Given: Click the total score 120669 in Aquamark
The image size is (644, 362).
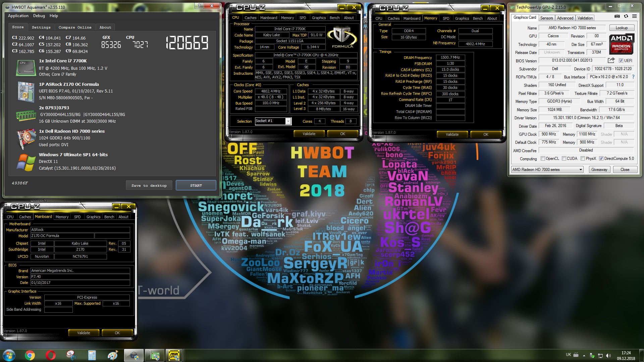Looking at the screenshot, I should coord(187,43).
